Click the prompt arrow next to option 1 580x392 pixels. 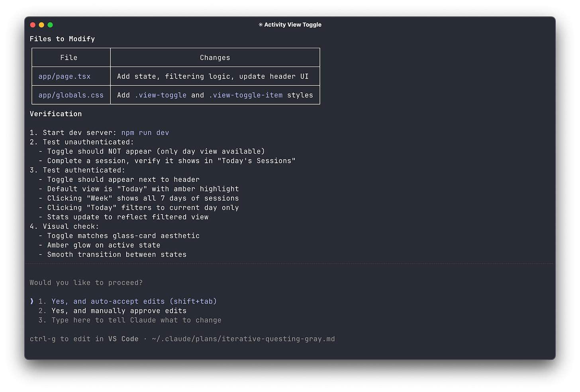[31, 301]
